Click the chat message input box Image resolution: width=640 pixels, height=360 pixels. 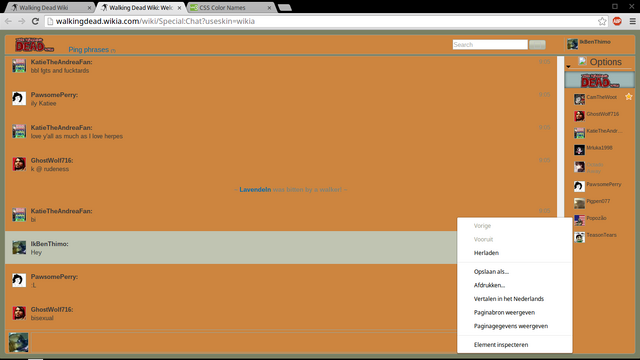coord(244,342)
